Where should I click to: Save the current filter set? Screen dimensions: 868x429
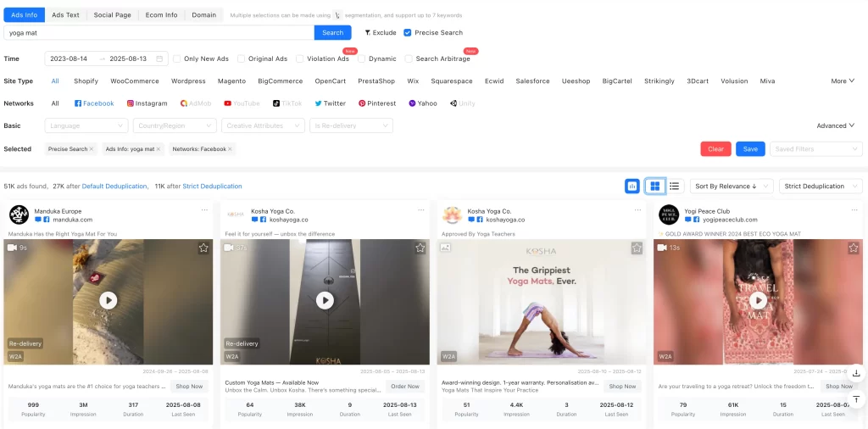pos(751,149)
